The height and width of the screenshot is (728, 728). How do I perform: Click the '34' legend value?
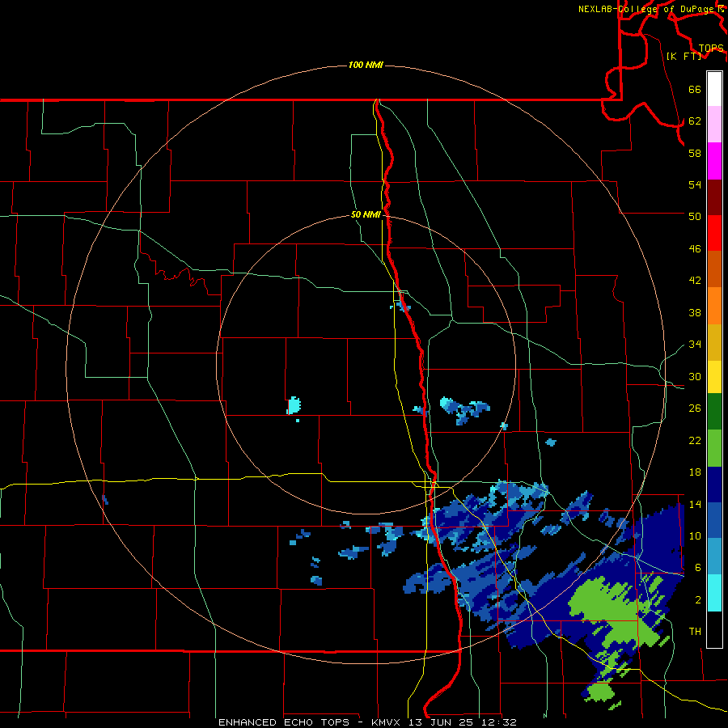[x=695, y=345]
